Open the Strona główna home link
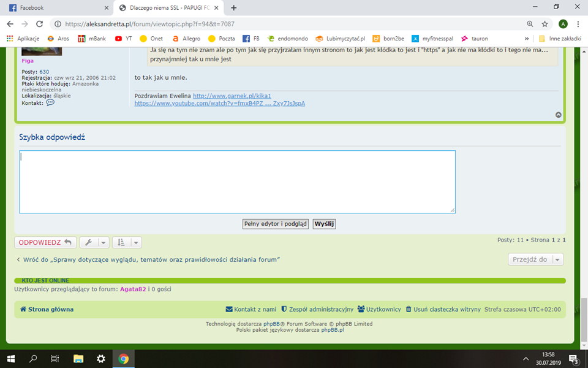Screen dimensions: 588x368 pyautogui.click(x=47, y=309)
